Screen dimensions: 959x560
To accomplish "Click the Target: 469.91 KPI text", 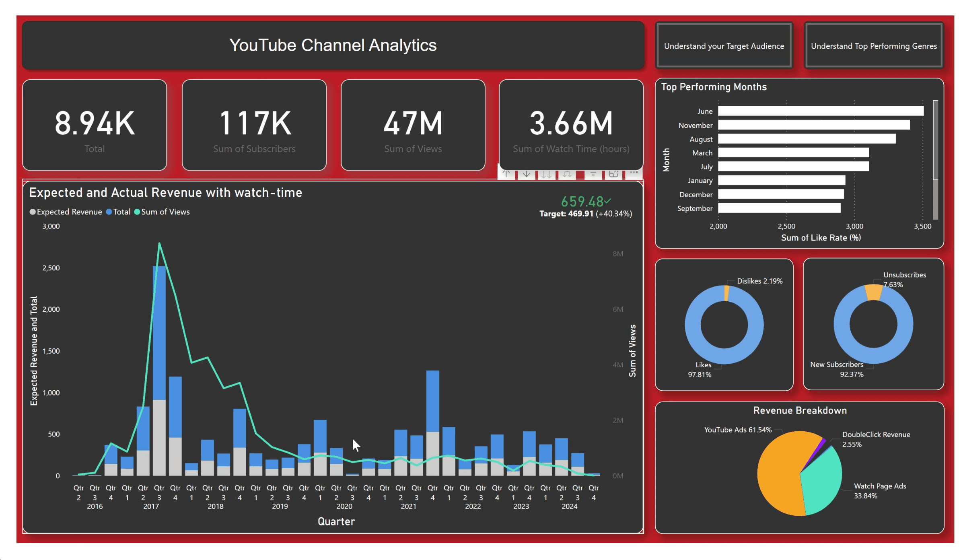I will (566, 214).
